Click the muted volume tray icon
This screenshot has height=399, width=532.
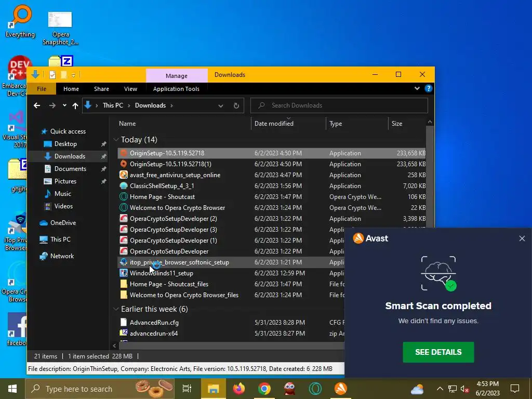click(464, 389)
